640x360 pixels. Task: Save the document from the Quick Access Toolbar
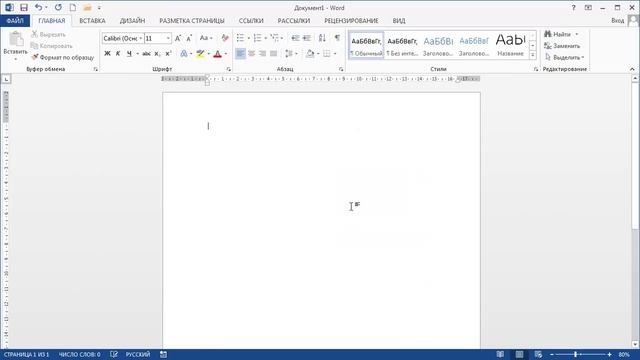click(x=24, y=7)
